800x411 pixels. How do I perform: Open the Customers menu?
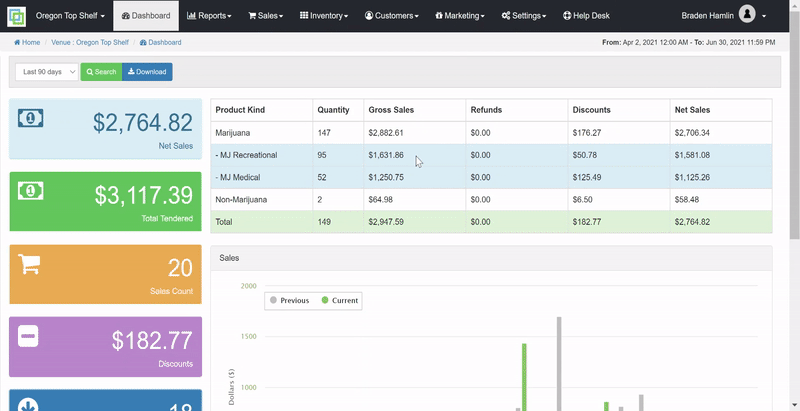pos(392,16)
